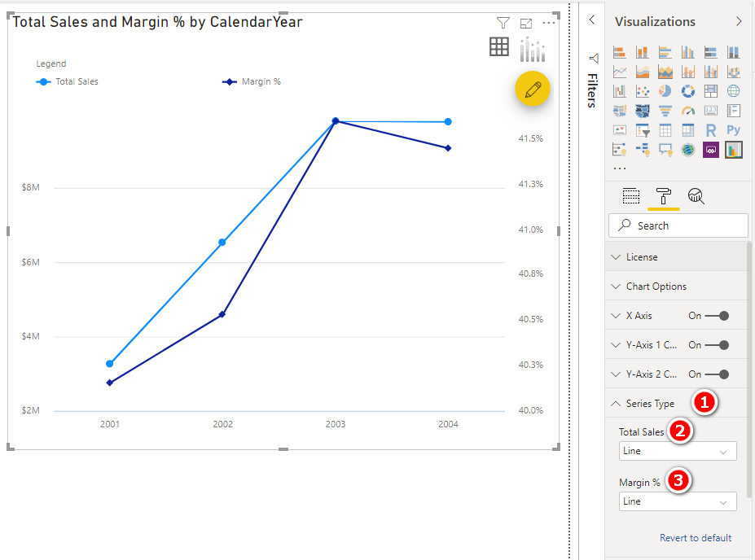Select the Power Apps visual
Screen dimensions: 755x560
(x=711, y=150)
